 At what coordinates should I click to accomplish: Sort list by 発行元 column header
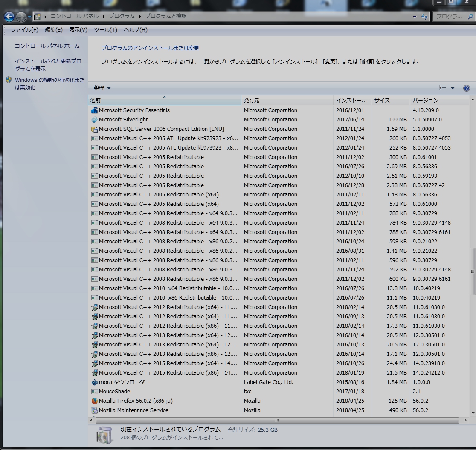coord(287,101)
